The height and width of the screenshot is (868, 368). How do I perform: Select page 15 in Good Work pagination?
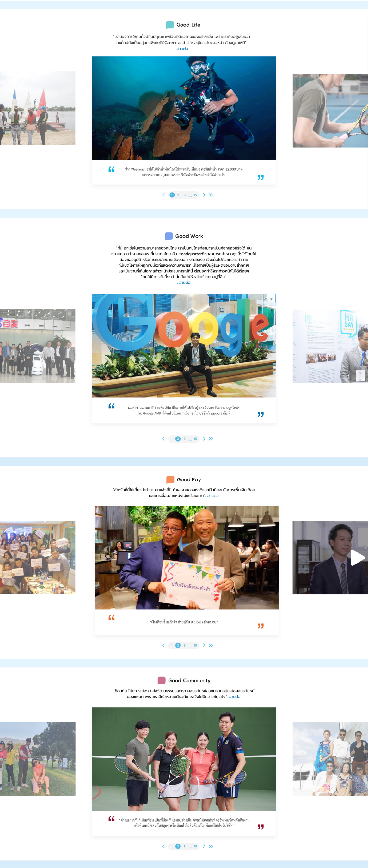click(195, 439)
